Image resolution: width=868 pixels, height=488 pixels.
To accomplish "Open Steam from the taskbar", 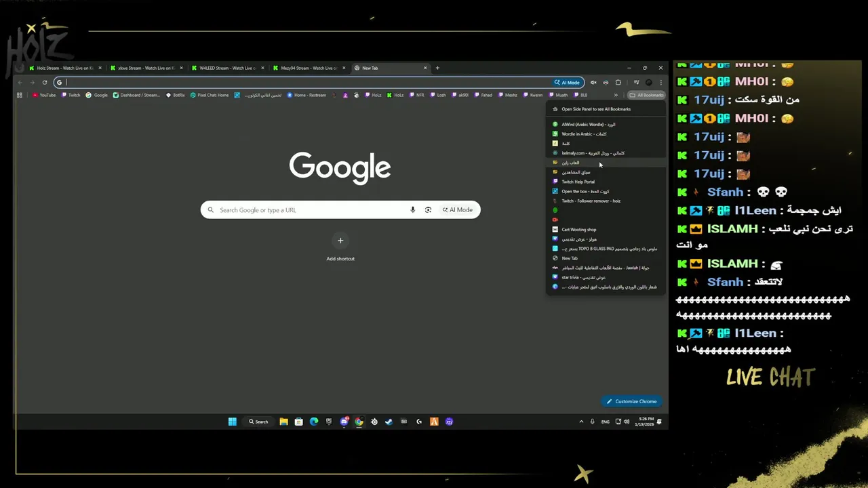I will point(389,422).
